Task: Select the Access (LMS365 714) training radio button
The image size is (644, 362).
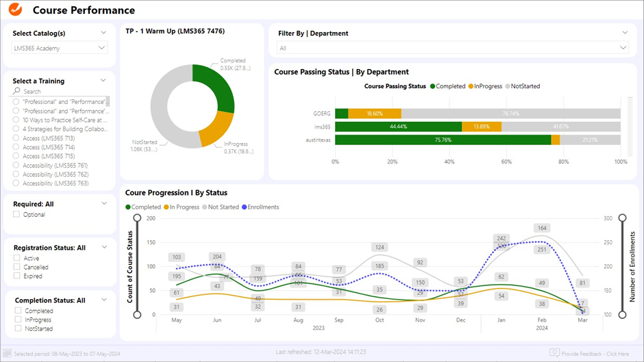Action: pyautogui.click(x=16, y=147)
